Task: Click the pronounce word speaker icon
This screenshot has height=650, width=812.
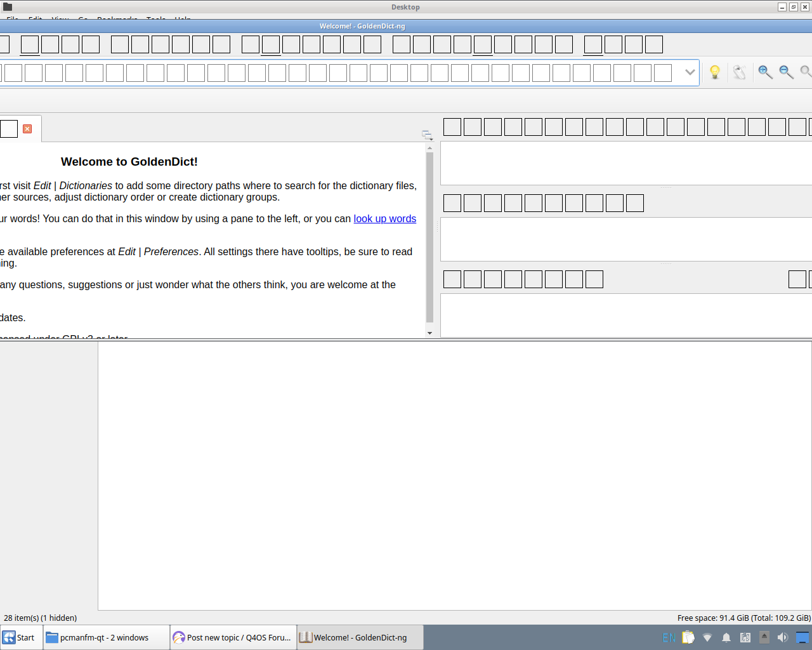Action: point(739,72)
